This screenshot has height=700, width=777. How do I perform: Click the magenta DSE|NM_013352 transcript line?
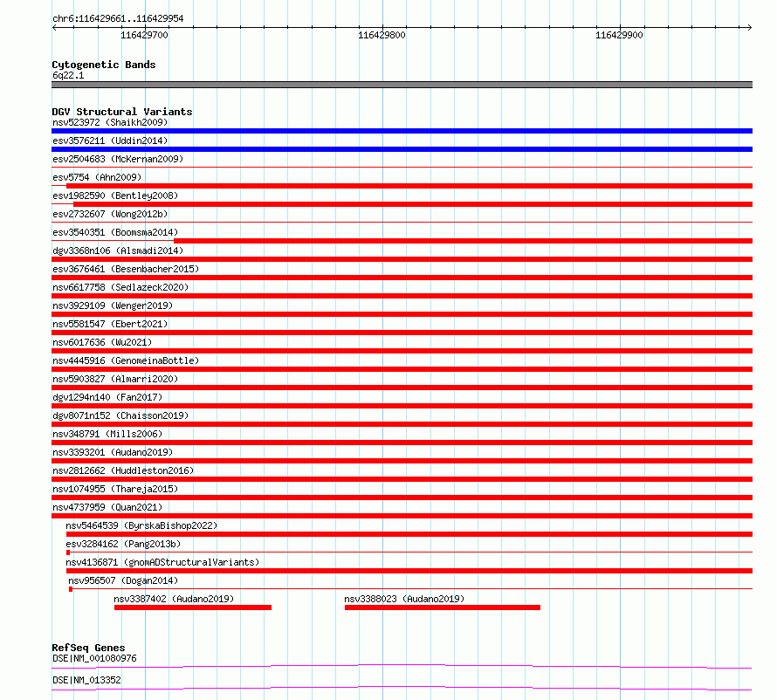[402, 688]
